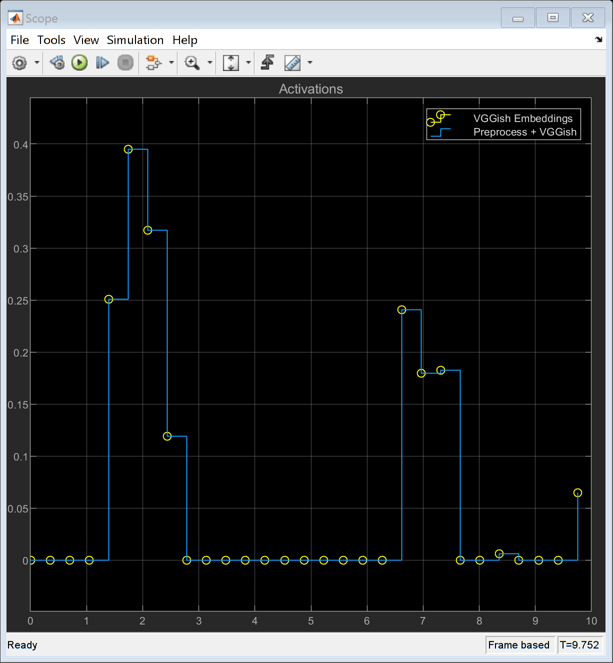Open the Tools menu
The image size is (613, 663).
pyautogui.click(x=51, y=40)
